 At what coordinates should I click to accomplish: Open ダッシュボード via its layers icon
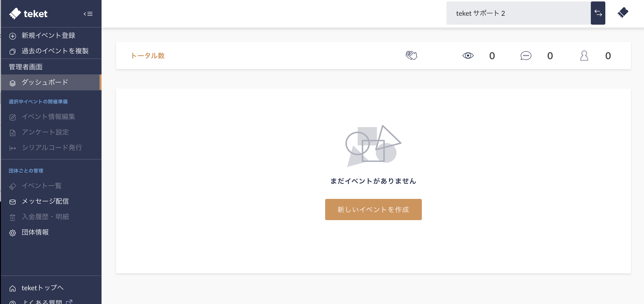[12, 82]
